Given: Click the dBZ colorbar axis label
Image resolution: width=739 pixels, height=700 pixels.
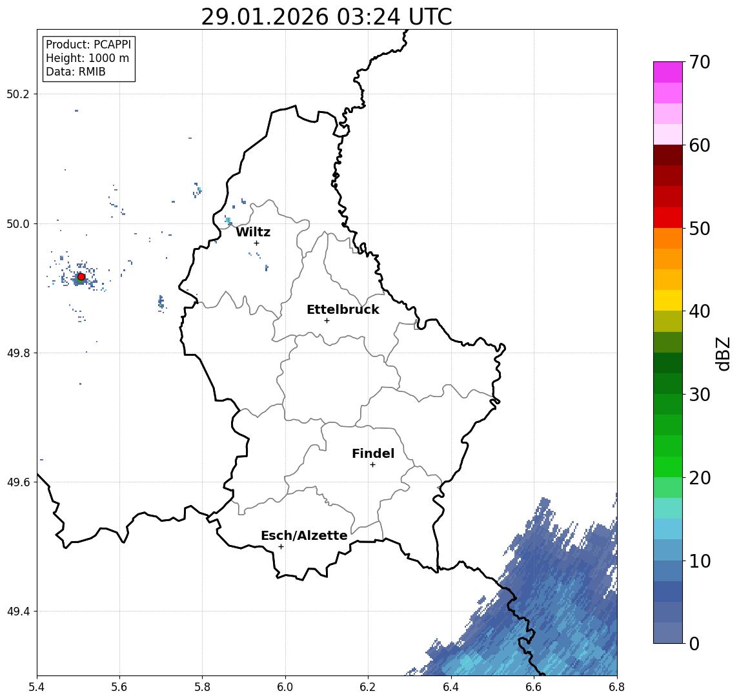Looking at the screenshot, I should 723,354.
